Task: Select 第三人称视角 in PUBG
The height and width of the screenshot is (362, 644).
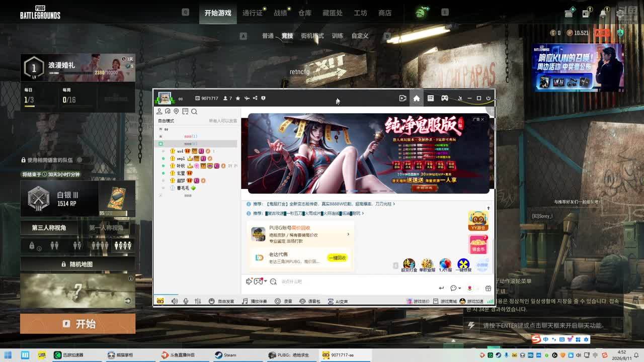Action: [x=49, y=228]
